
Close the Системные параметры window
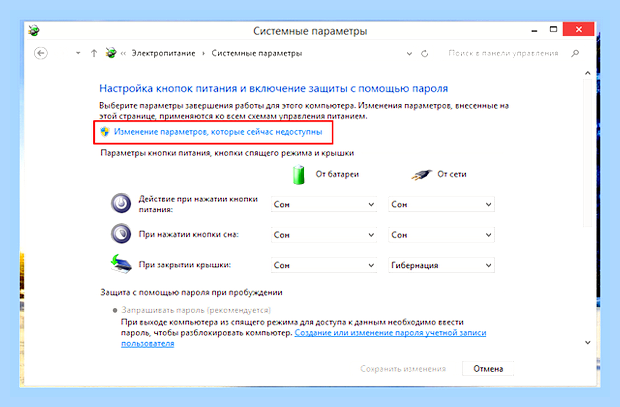coord(578,29)
